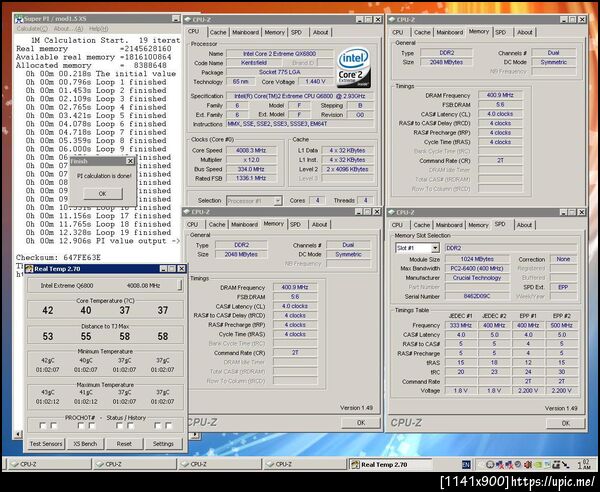Click the Real Temp icon on taskbar button
The image size is (600, 492).
(355, 464)
